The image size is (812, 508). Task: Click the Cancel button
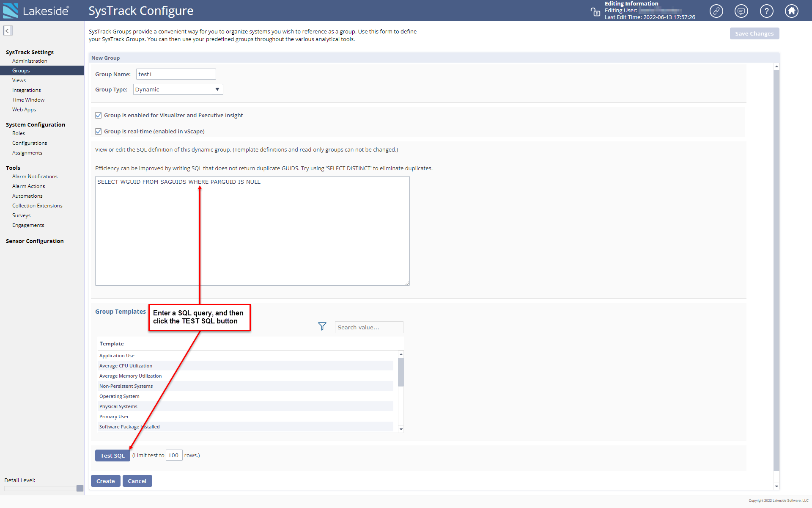pos(137,481)
